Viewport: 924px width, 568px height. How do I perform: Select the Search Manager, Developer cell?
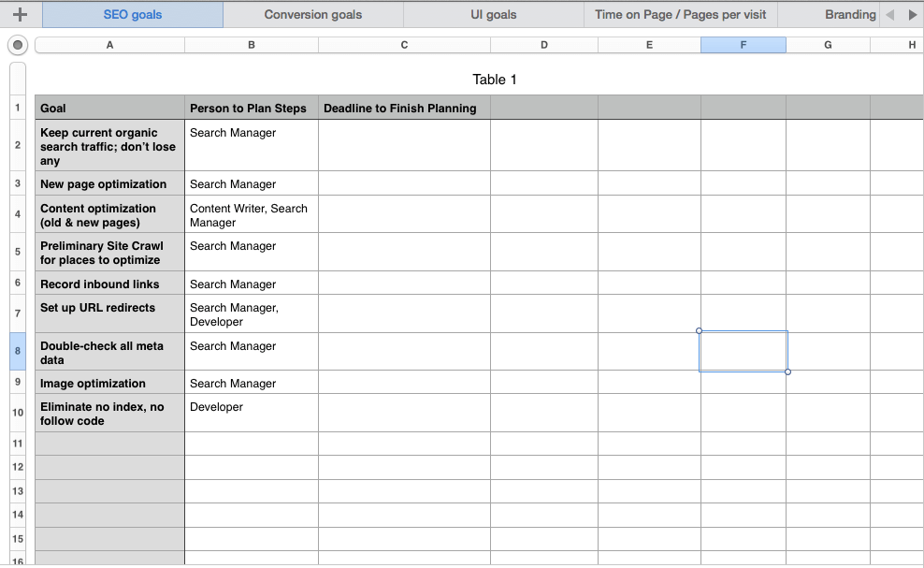pyautogui.click(x=252, y=313)
